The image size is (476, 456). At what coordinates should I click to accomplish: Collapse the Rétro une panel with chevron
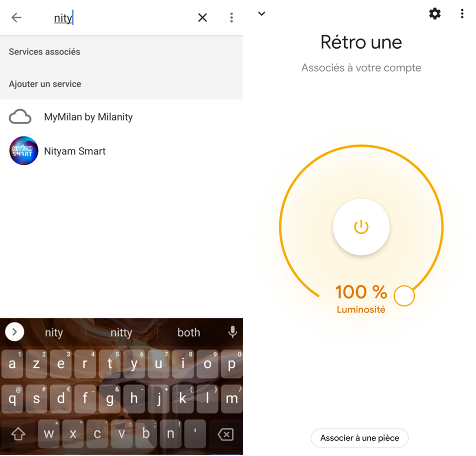(262, 14)
